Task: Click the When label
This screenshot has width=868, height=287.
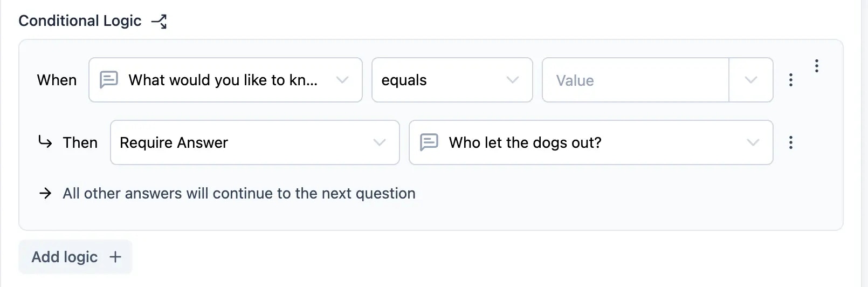Action: pyautogui.click(x=57, y=80)
